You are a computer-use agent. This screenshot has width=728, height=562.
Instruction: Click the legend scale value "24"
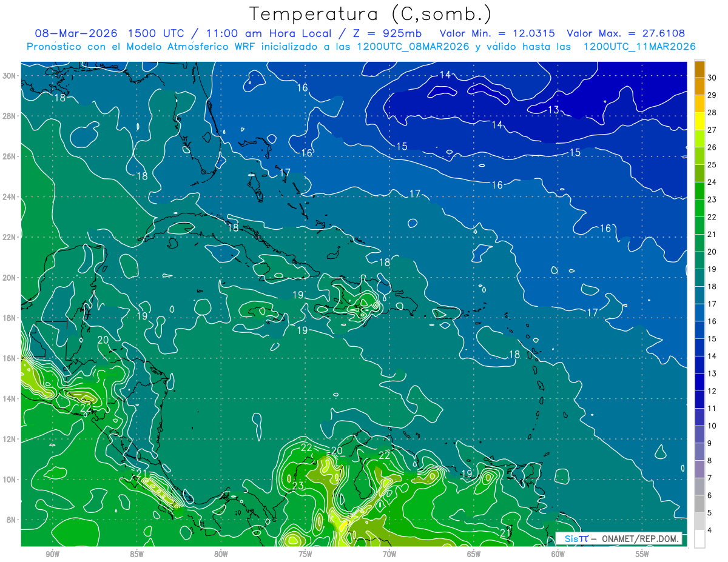tap(712, 182)
